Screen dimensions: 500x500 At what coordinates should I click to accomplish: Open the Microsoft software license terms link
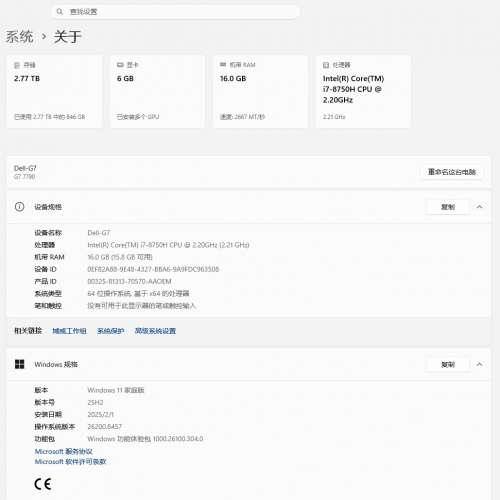70,462
